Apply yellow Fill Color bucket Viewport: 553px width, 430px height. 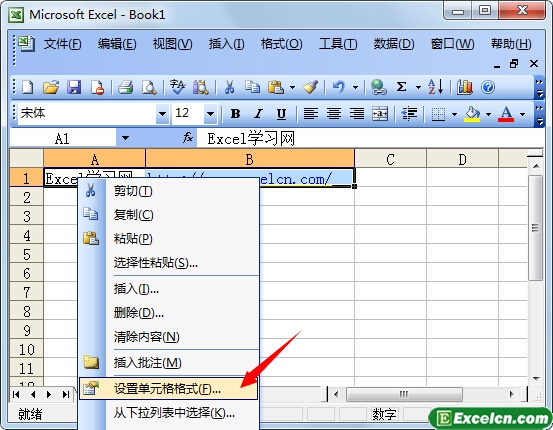point(472,114)
